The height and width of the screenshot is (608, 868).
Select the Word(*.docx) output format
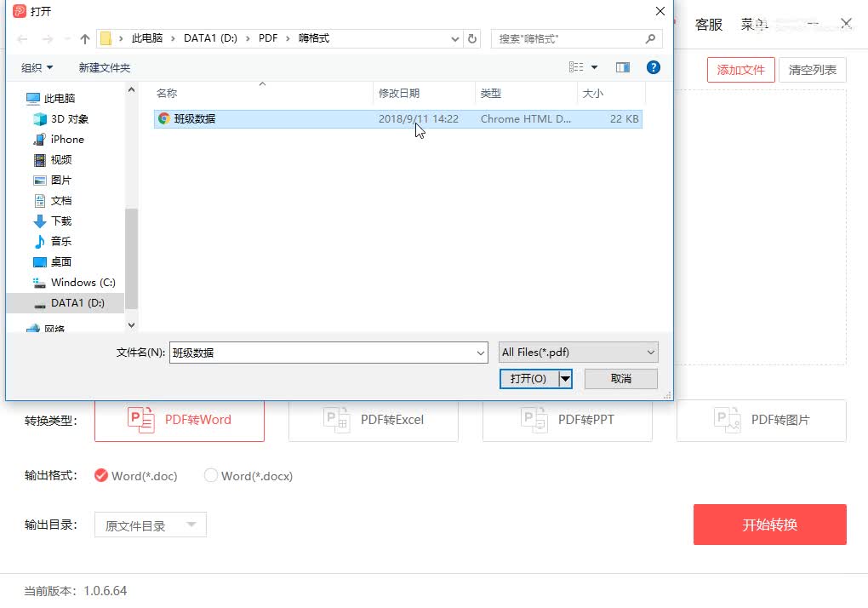coord(210,476)
